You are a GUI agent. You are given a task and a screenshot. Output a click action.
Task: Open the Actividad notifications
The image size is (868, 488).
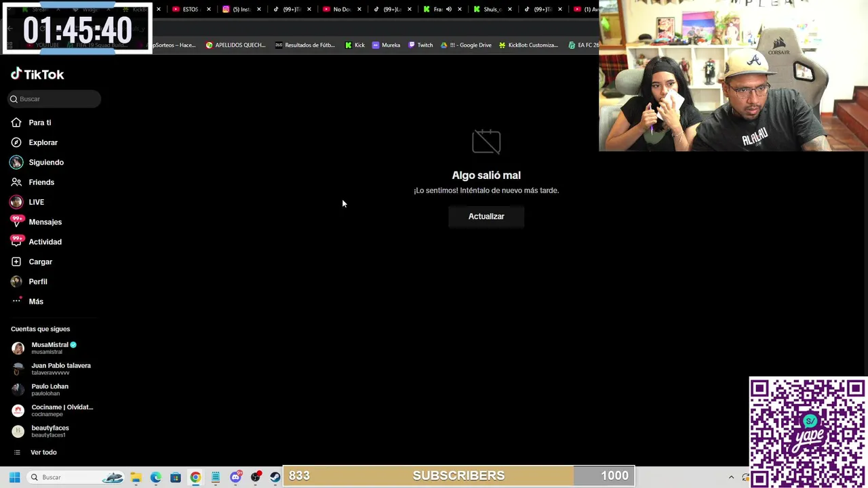pos(45,242)
